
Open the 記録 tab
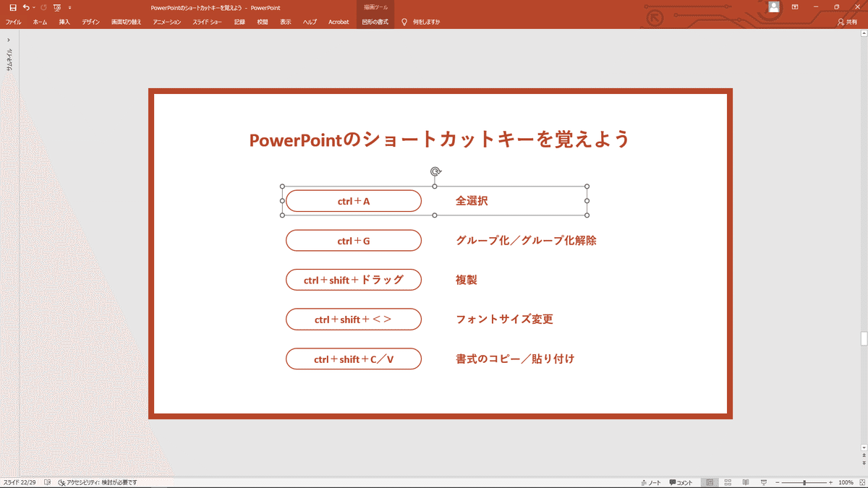(239, 22)
